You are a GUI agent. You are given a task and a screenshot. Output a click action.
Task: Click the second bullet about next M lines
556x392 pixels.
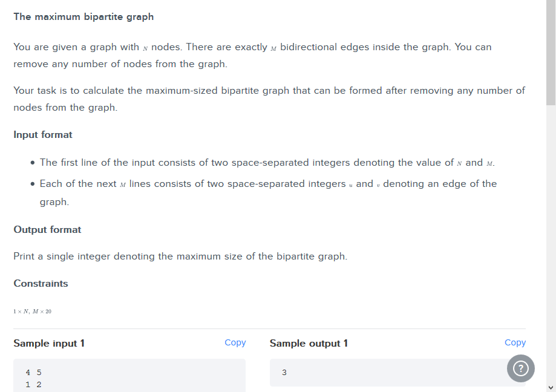pos(268,192)
